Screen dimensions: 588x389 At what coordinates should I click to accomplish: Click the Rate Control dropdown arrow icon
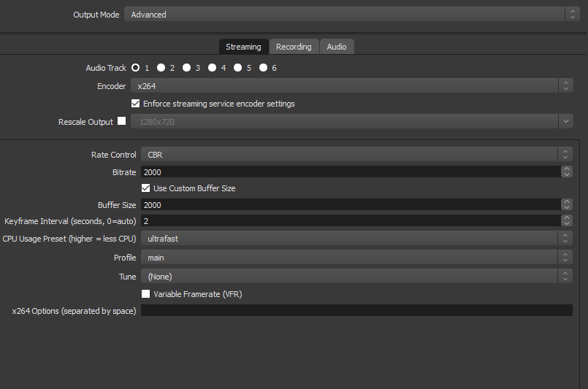(565, 155)
